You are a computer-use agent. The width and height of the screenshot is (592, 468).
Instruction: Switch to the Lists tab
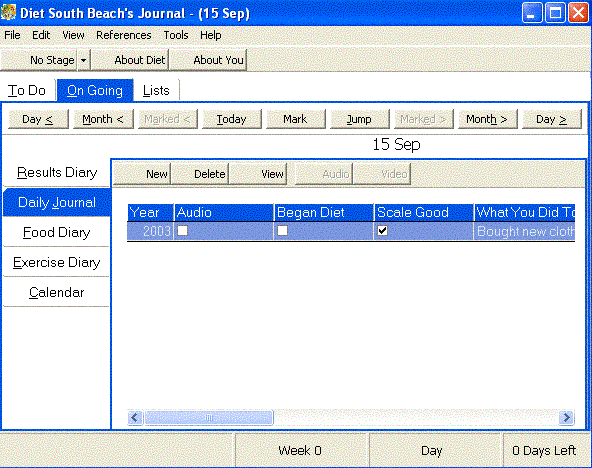156,91
